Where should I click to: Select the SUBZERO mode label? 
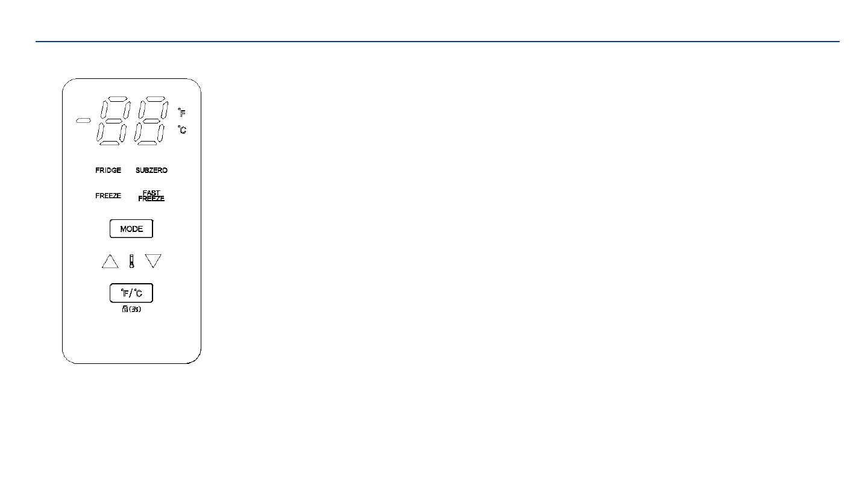click(x=151, y=170)
